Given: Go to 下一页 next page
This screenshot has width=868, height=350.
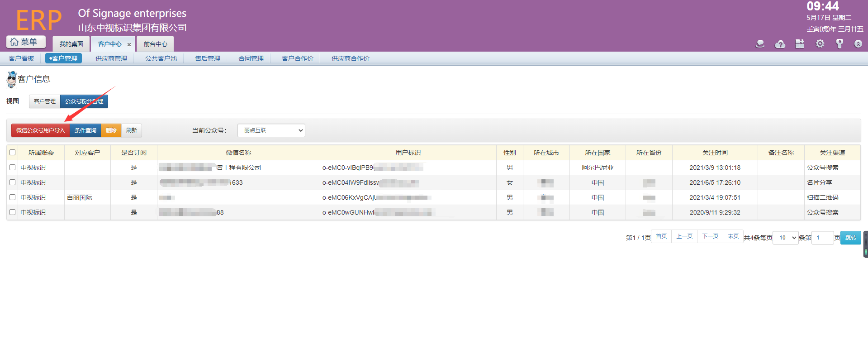Looking at the screenshot, I should click(x=710, y=236).
